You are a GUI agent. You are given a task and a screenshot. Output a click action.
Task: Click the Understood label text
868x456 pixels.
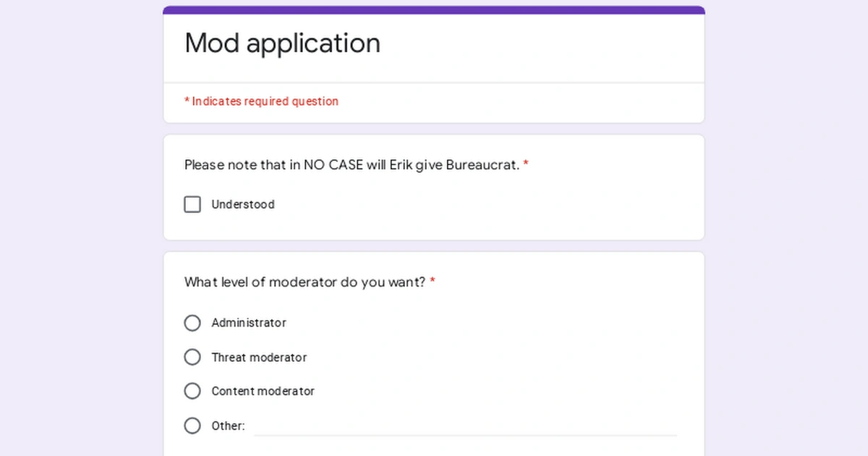pyautogui.click(x=242, y=204)
